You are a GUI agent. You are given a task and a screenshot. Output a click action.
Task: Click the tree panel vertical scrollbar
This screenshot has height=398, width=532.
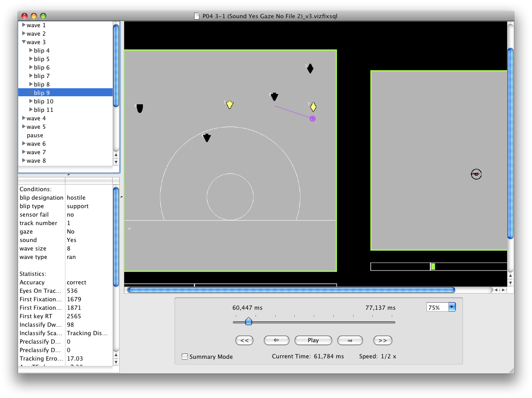(116, 66)
